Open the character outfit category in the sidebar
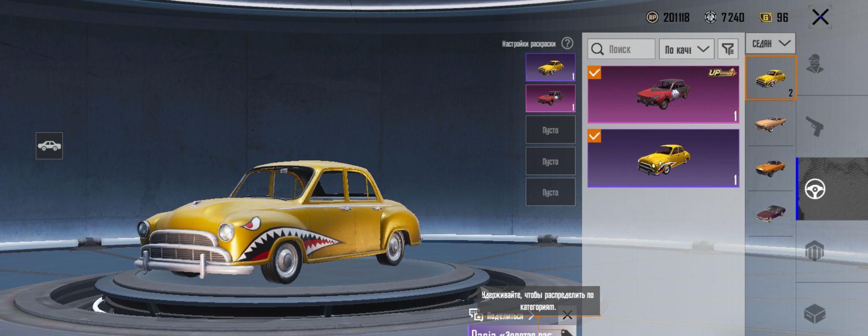868x336 pixels. tap(815, 64)
